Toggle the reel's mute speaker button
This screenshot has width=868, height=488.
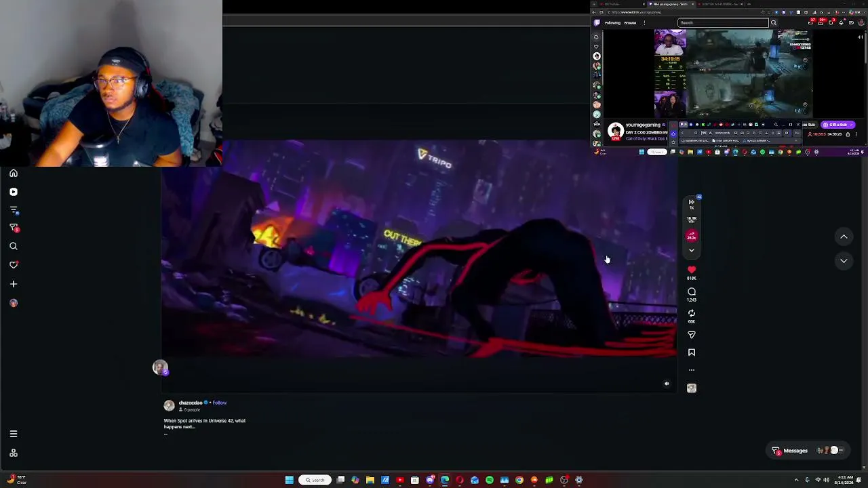click(x=667, y=384)
